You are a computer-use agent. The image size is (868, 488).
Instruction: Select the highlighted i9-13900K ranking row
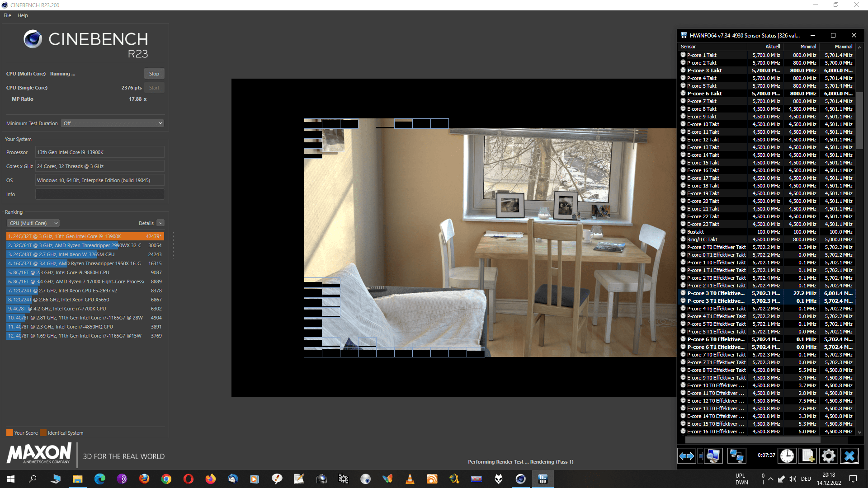85,236
